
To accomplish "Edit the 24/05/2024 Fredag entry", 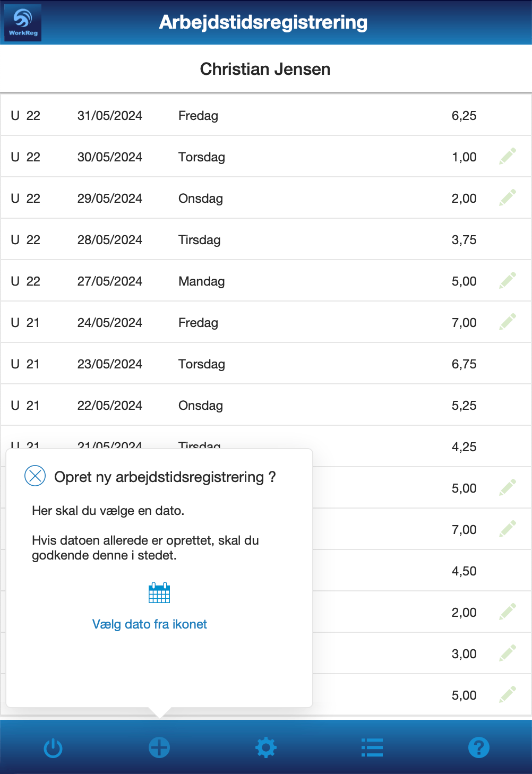I will click(508, 322).
